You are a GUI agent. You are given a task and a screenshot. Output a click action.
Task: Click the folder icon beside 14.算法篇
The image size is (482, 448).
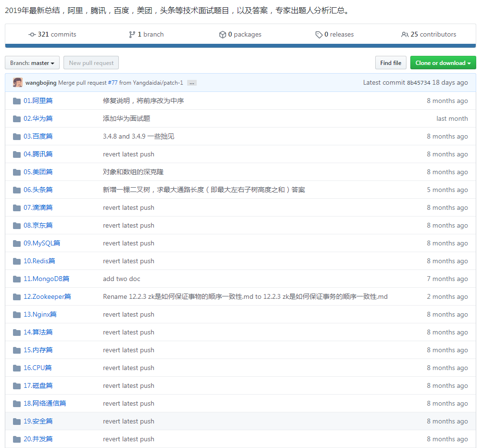click(17, 333)
